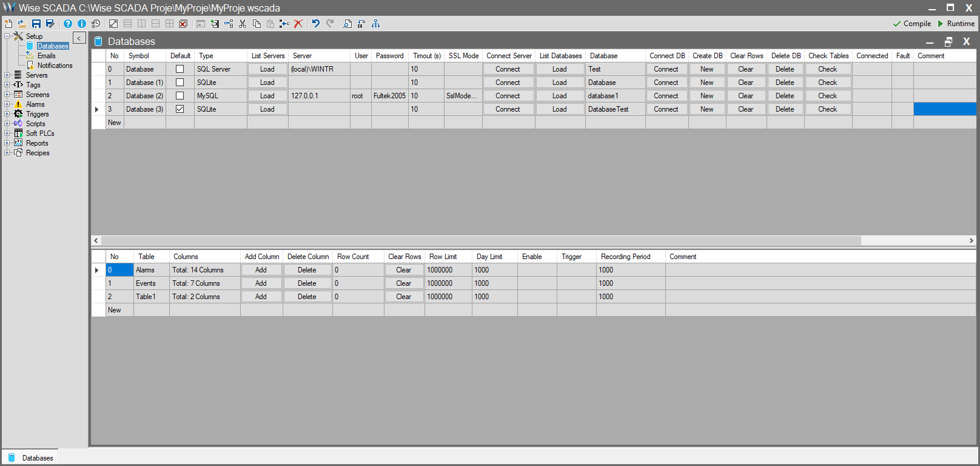Start Runtime with the green play button
The height and width of the screenshot is (466, 980).
(956, 24)
